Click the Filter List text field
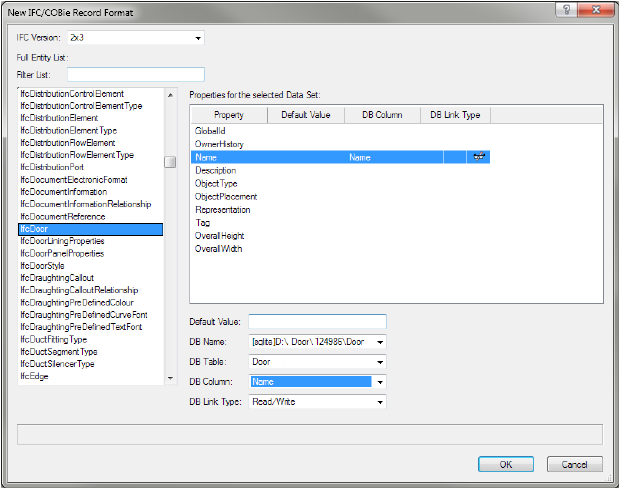 coord(135,74)
